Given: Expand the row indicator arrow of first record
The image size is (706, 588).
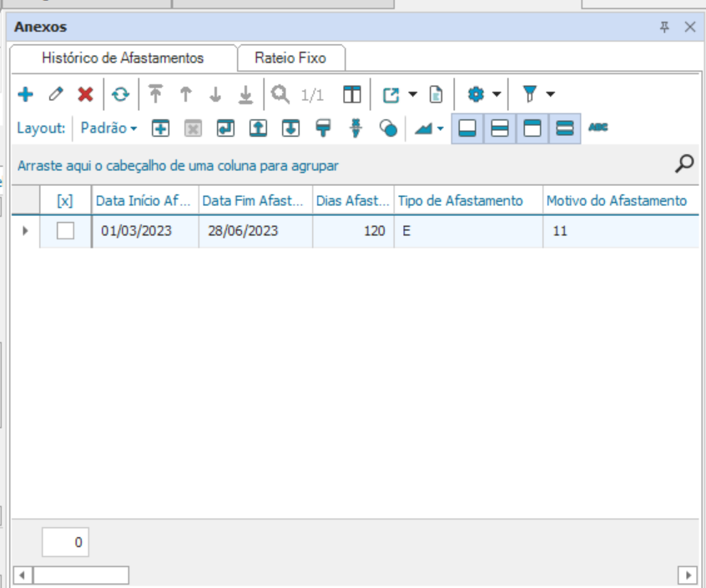Looking at the screenshot, I should (x=25, y=231).
